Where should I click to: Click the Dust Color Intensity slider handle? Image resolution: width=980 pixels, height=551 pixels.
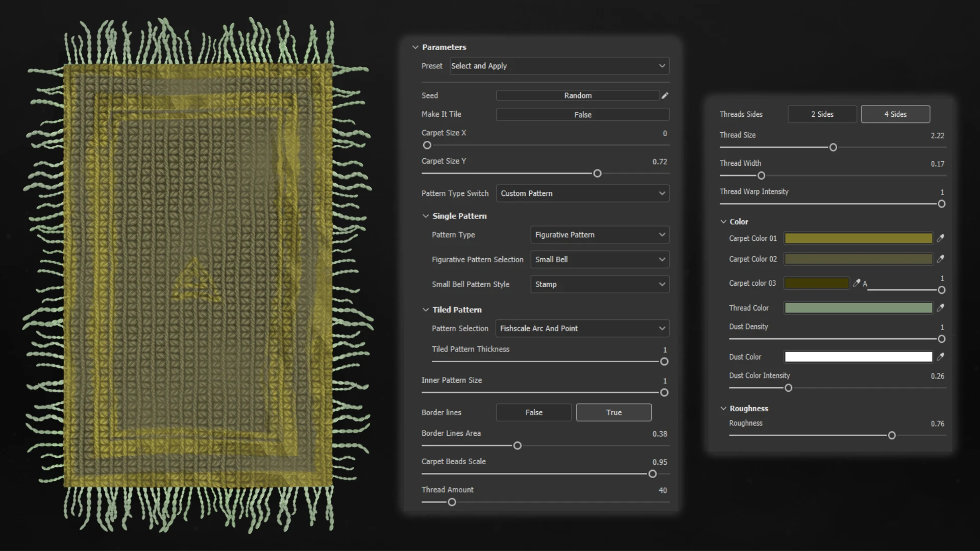point(788,388)
